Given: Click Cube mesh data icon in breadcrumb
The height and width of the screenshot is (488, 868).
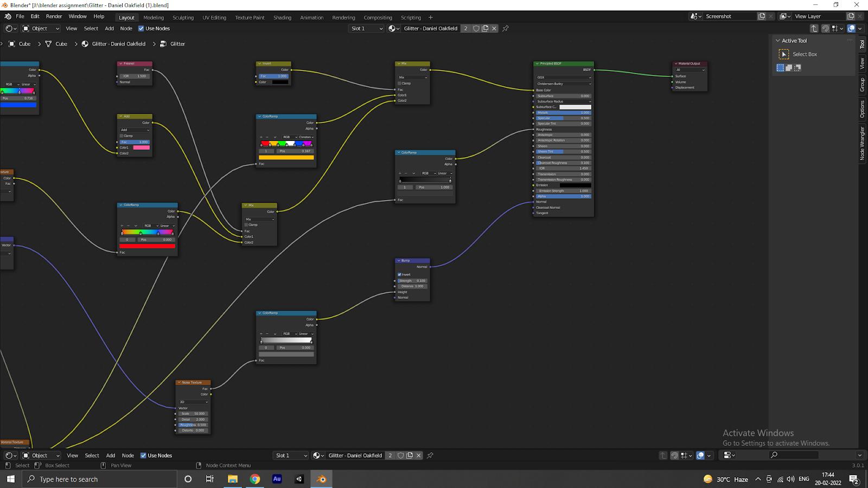Looking at the screenshot, I should [x=48, y=44].
